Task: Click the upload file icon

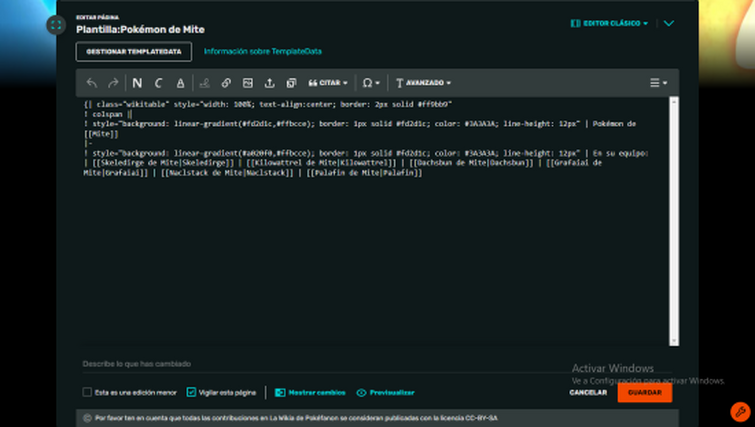Action: click(270, 83)
